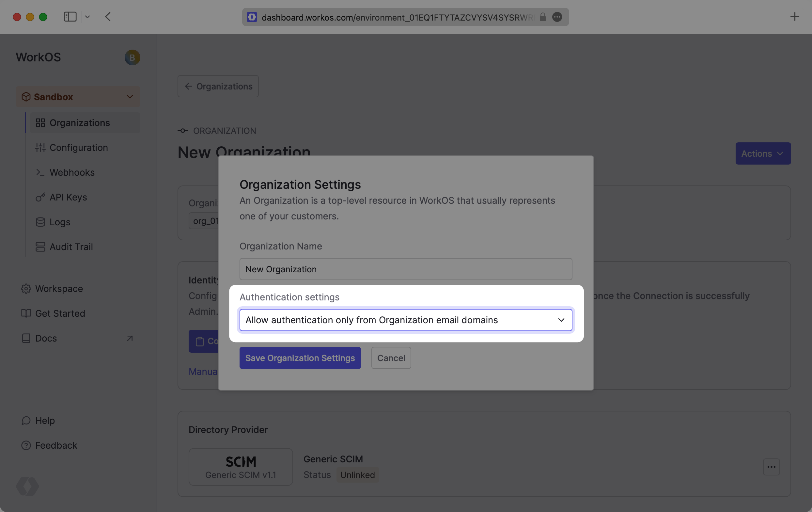Cancel the Organization Settings dialog
Image resolution: width=812 pixels, height=512 pixels.
point(391,358)
